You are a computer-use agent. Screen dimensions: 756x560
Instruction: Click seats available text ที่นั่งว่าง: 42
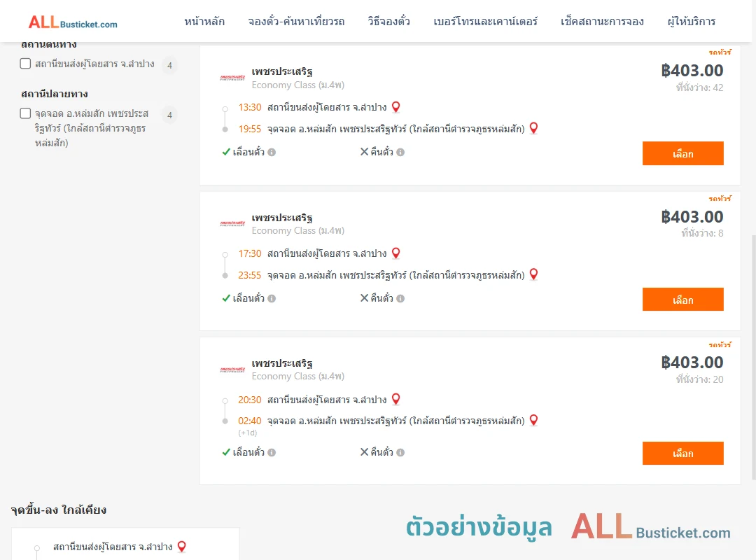tap(699, 87)
